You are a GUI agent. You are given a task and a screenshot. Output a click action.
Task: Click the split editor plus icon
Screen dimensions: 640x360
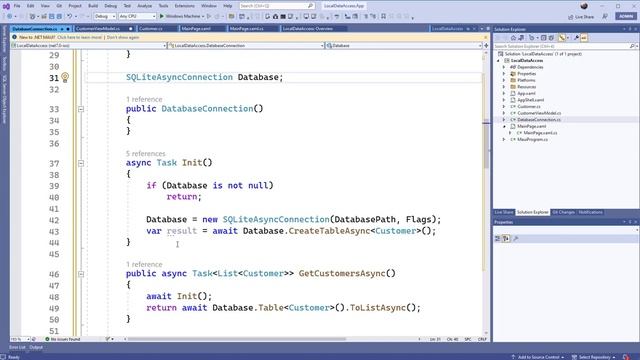(486, 46)
